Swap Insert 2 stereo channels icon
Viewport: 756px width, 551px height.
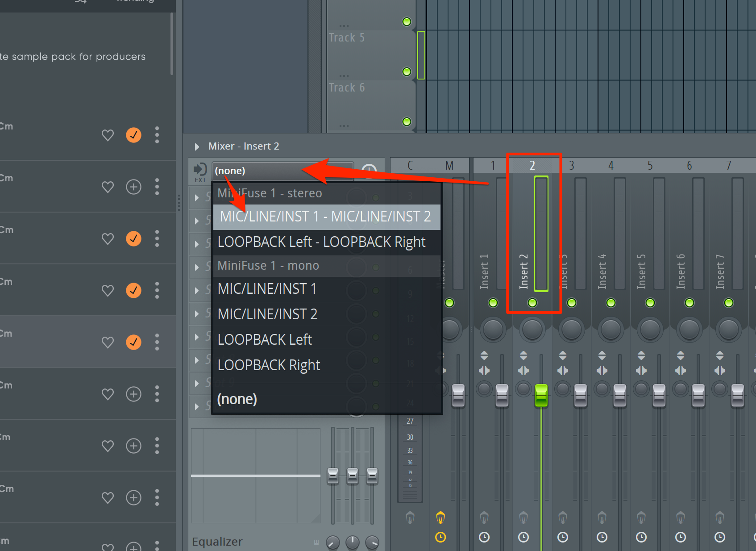point(523,371)
